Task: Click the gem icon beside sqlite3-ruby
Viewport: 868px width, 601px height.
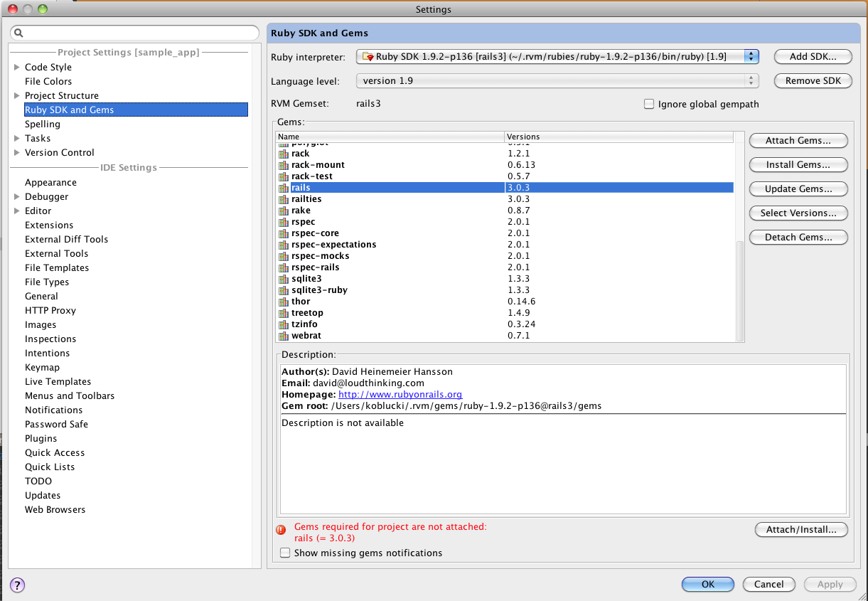Action: (283, 290)
